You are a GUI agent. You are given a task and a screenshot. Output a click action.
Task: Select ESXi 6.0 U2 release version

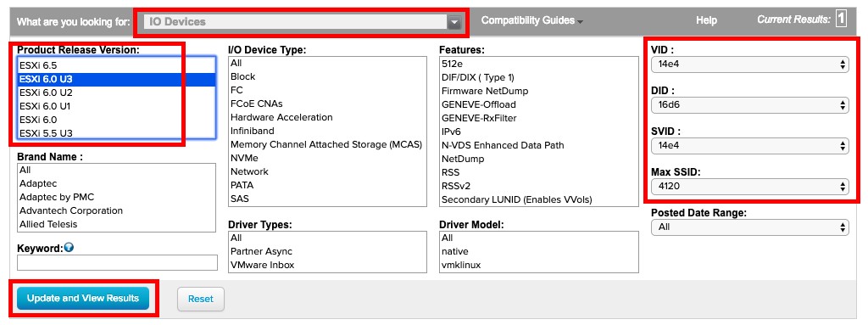click(116, 92)
